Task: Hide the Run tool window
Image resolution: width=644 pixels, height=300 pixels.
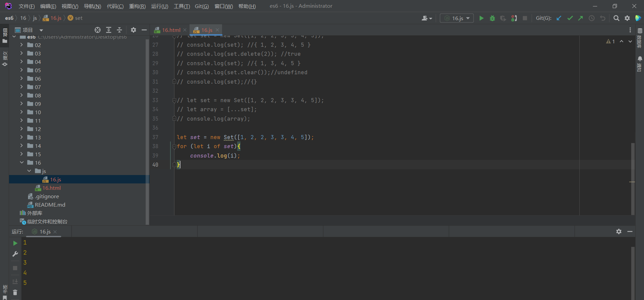Action: pyautogui.click(x=630, y=231)
